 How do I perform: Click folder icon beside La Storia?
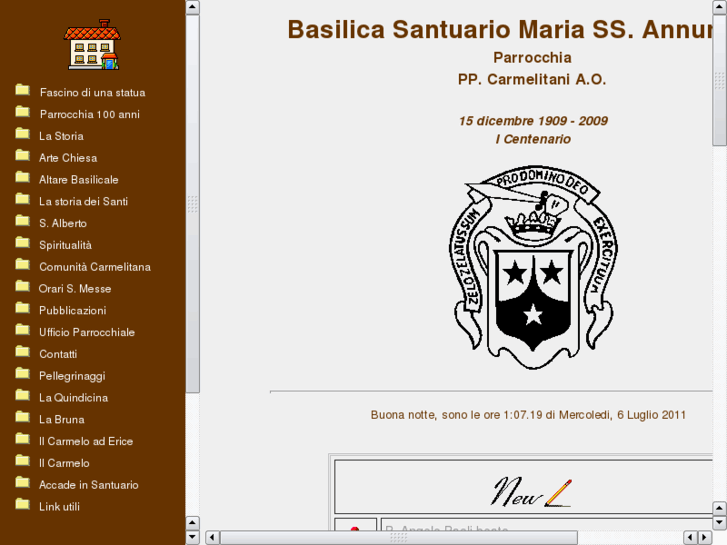click(x=22, y=133)
